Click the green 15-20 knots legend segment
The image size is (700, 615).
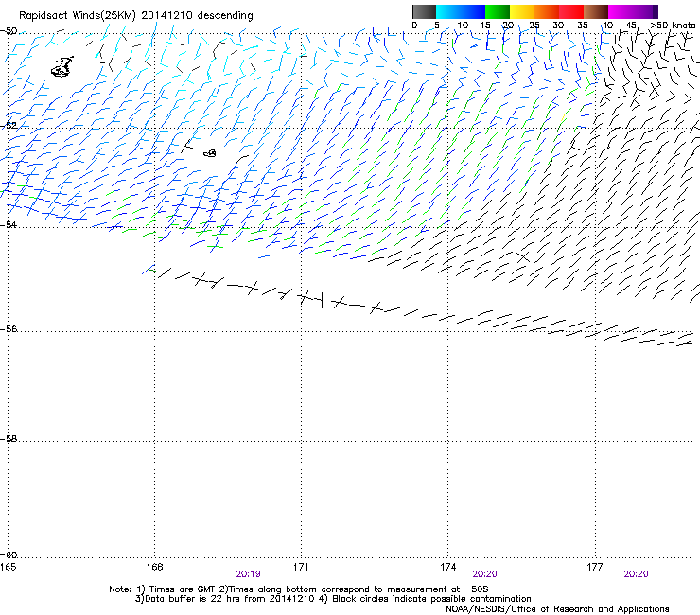click(x=498, y=11)
